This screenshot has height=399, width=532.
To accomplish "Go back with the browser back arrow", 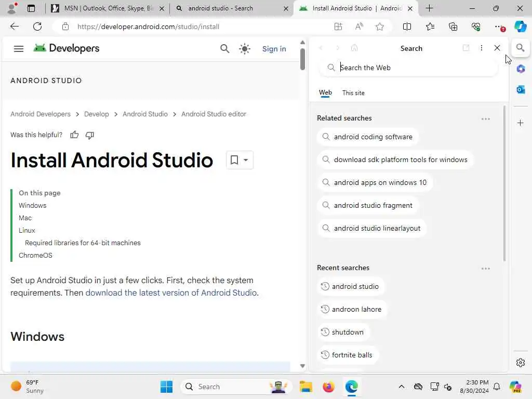I will 14,26.
